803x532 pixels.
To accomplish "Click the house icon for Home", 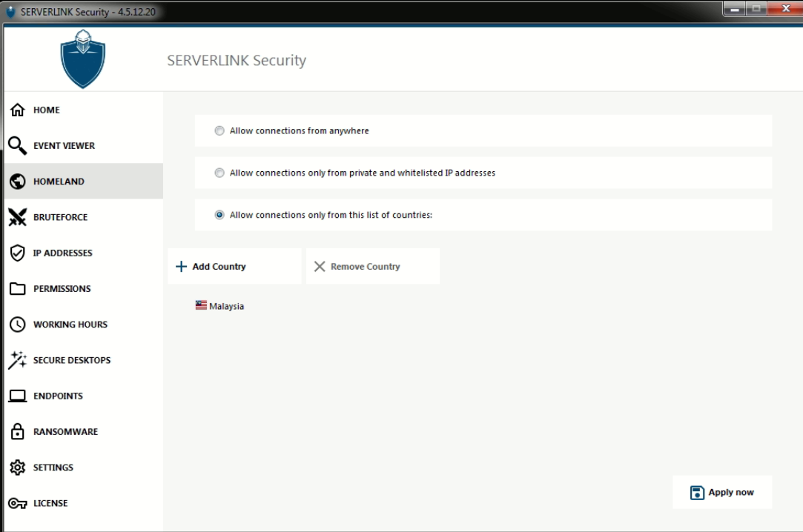I will point(18,110).
